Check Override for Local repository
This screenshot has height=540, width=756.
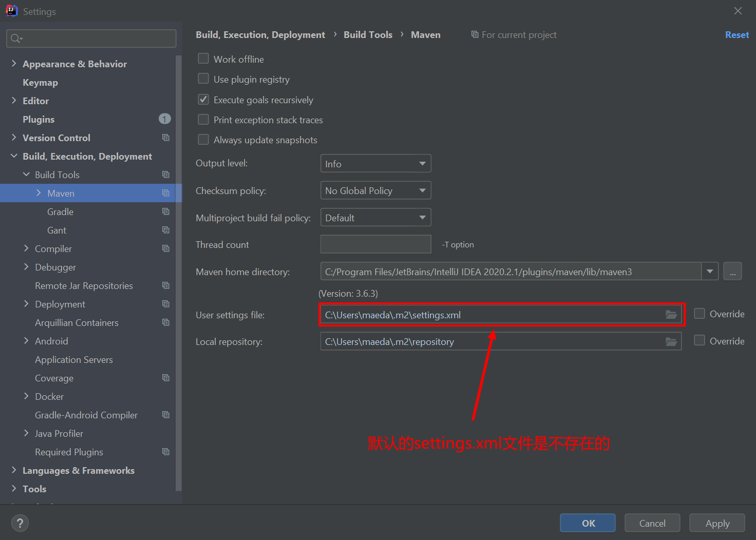(700, 340)
